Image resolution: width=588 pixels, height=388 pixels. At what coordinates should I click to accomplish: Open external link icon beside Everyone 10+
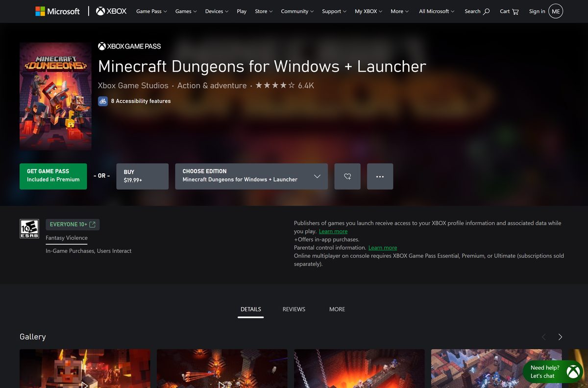click(92, 224)
